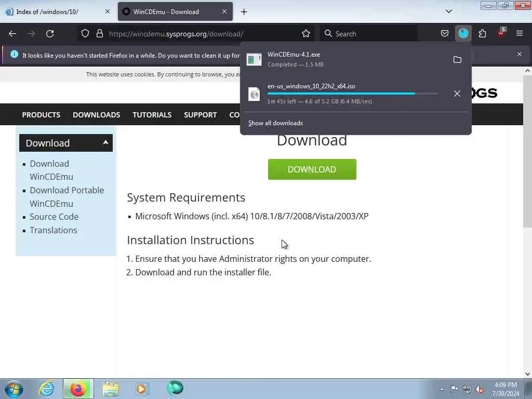
Task: Show all downloads
Action: click(275, 123)
